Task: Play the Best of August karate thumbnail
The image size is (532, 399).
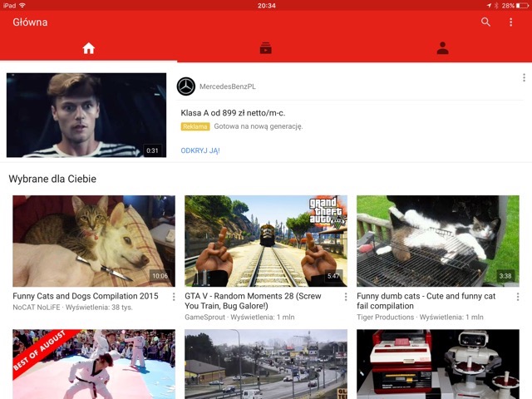Action: 94,364
